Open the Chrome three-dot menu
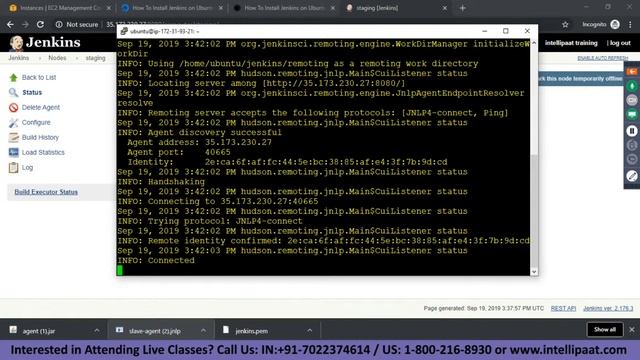640x360 pixels. pos(631,24)
